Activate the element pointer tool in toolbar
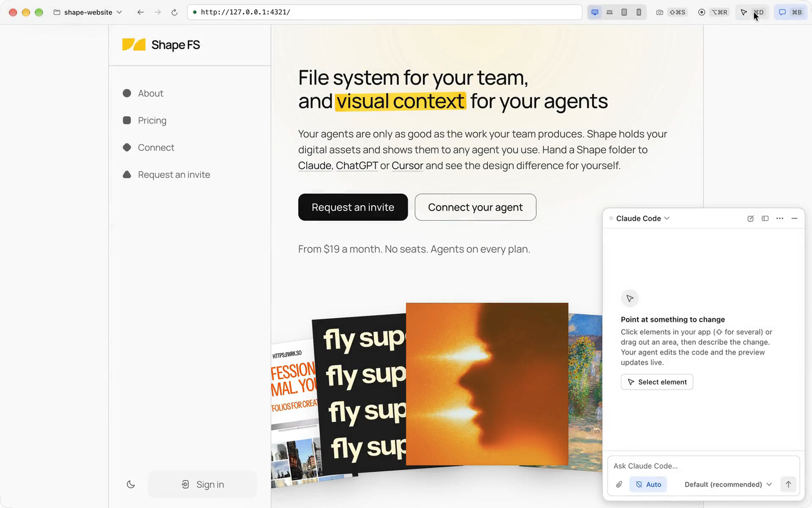Image resolution: width=812 pixels, height=508 pixels. coord(752,12)
